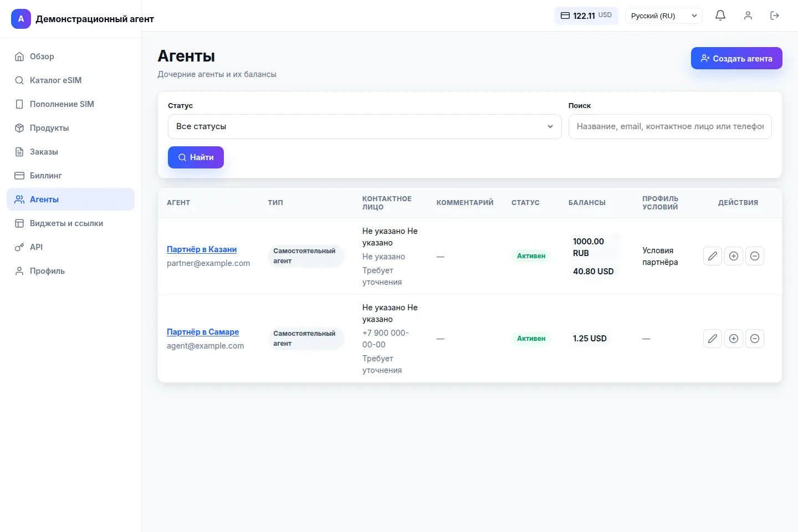
Task: Click the logout icon in header
Action: 775,16
